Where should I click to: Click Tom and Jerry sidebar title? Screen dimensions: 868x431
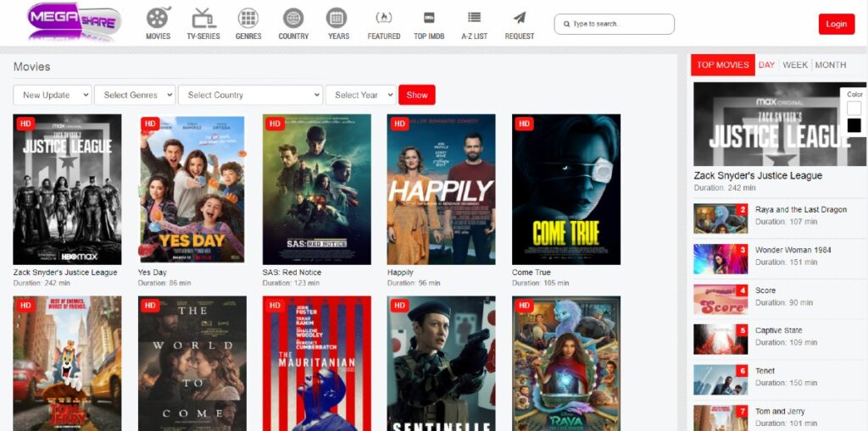coord(780,411)
